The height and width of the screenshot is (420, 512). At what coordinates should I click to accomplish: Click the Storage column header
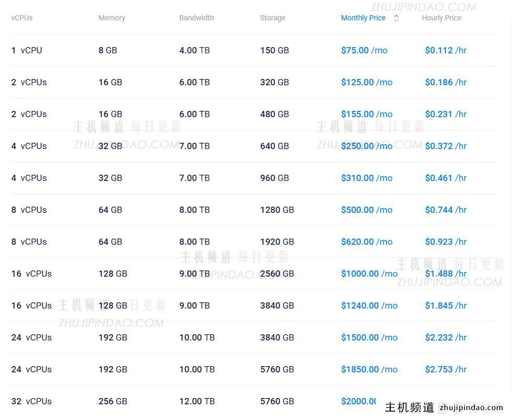(x=272, y=18)
